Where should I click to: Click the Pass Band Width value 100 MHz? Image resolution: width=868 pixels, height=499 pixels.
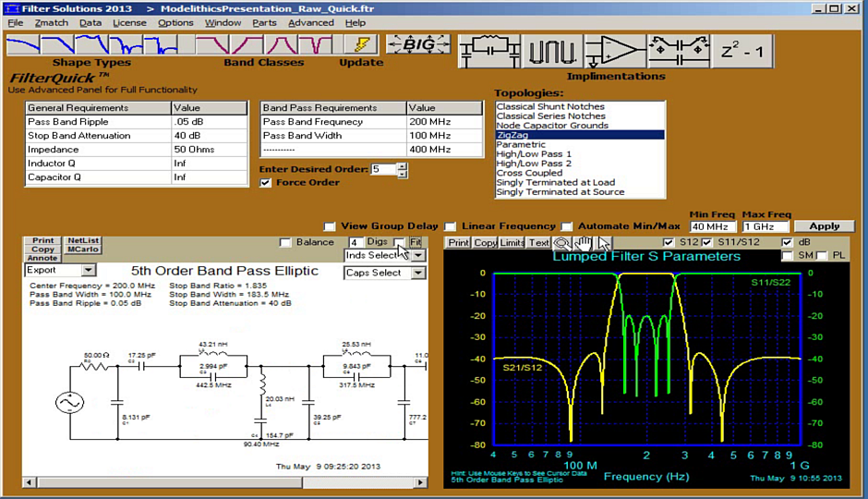(x=444, y=136)
